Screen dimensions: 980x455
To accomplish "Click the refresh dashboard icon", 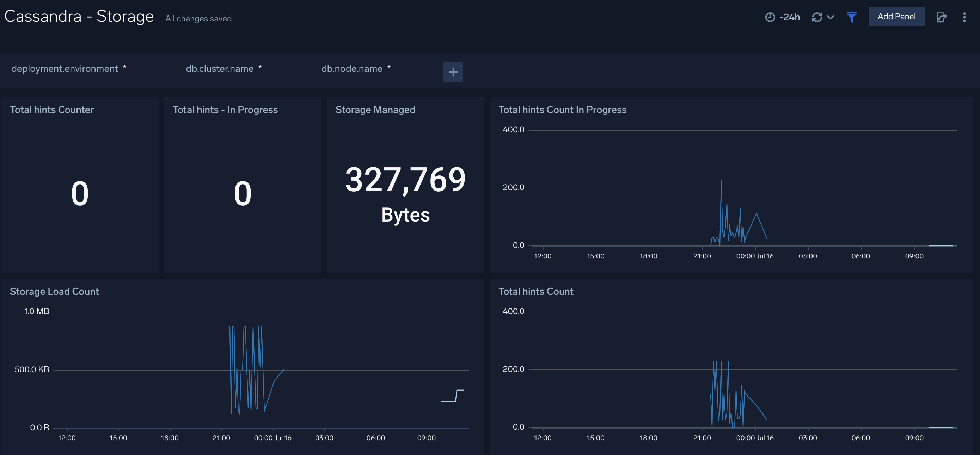I will pyautogui.click(x=817, y=17).
